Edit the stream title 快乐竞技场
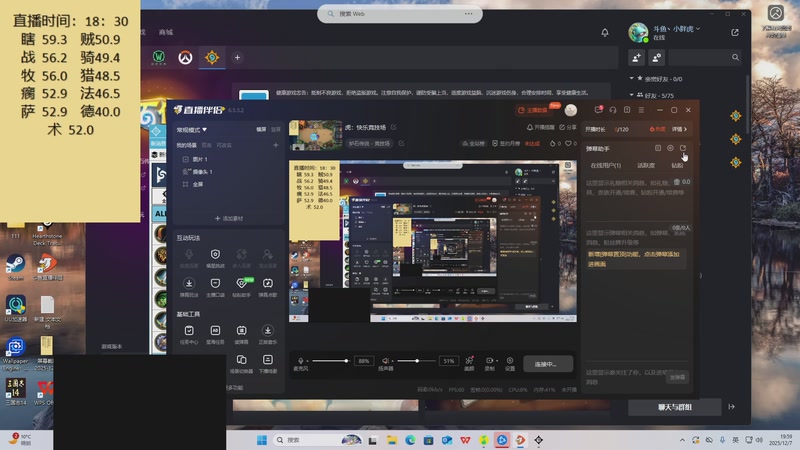The image size is (800, 450). pyautogui.click(x=393, y=127)
